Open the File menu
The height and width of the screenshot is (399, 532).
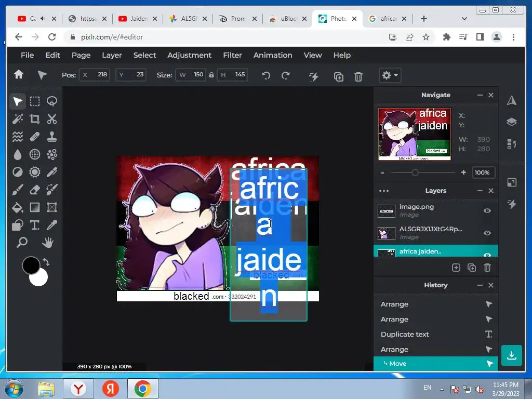(x=27, y=55)
